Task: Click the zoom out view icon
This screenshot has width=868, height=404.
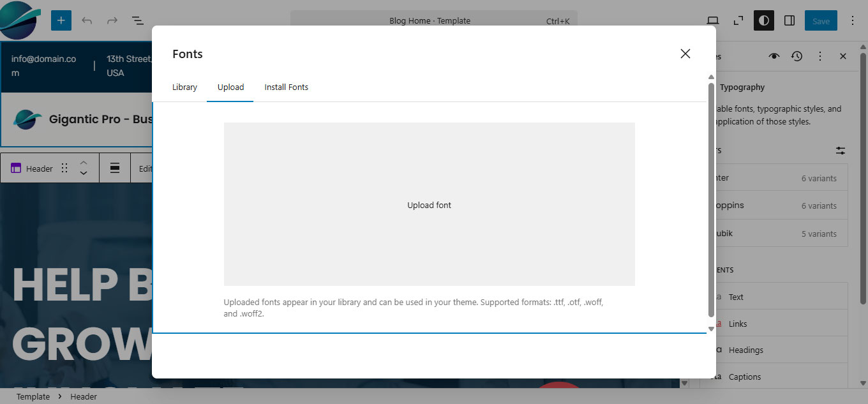Action: coord(738,20)
